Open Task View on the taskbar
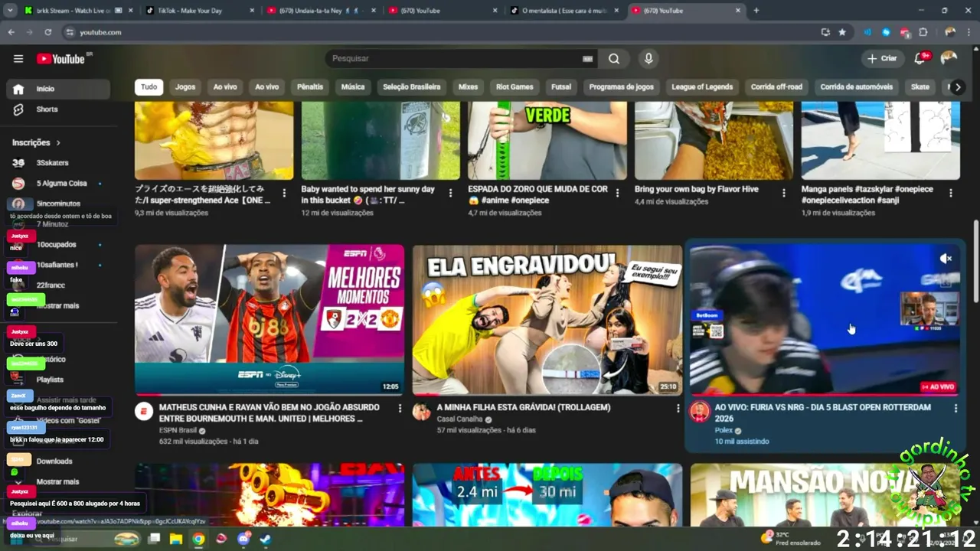 pos(154,539)
